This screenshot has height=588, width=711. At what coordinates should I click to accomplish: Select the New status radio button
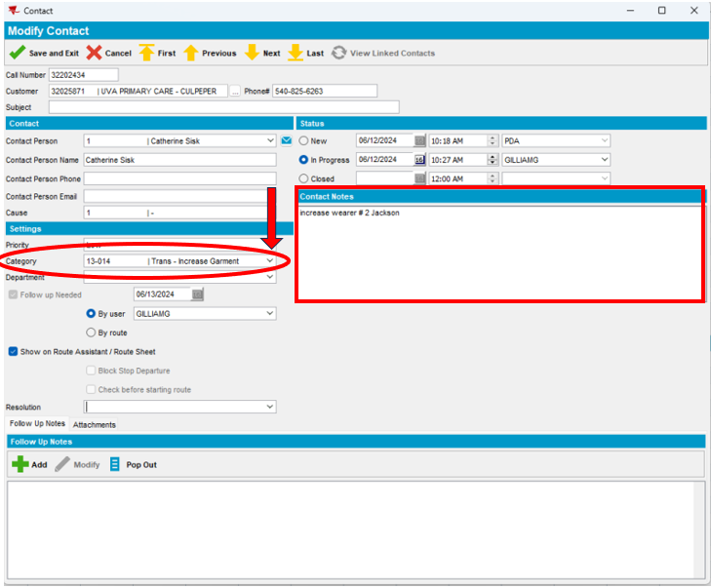tap(303, 141)
